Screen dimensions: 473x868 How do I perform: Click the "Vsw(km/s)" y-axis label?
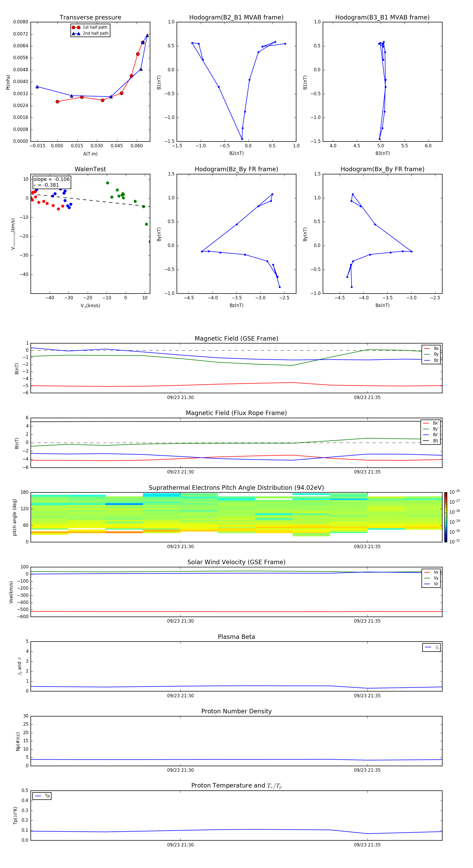coord(11,592)
